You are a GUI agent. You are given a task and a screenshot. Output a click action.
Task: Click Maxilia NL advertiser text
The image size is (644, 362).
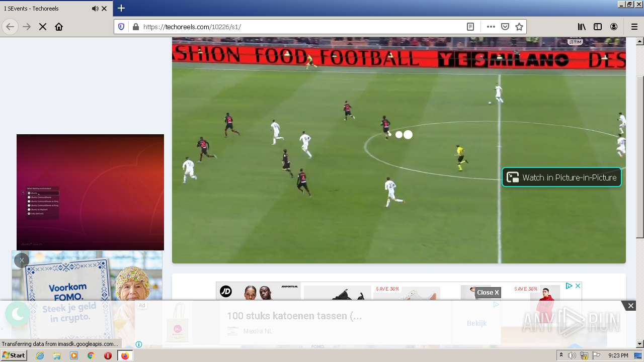point(258,331)
